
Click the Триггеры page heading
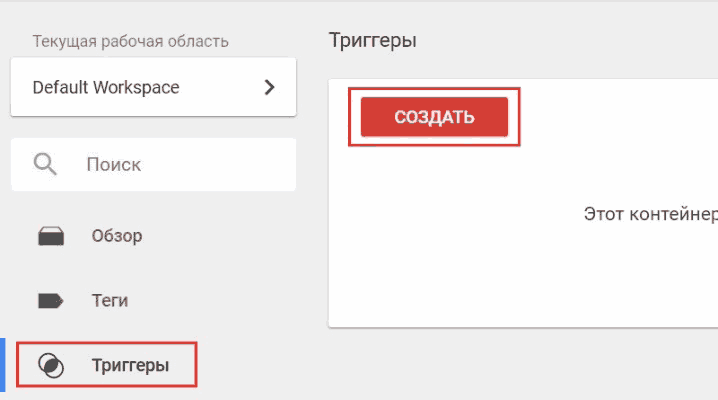coord(373,40)
